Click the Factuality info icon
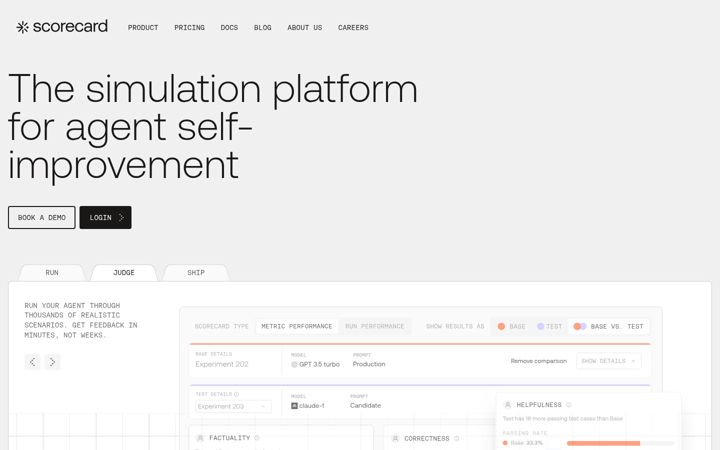This screenshot has width=720, height=450. (257, 438)
